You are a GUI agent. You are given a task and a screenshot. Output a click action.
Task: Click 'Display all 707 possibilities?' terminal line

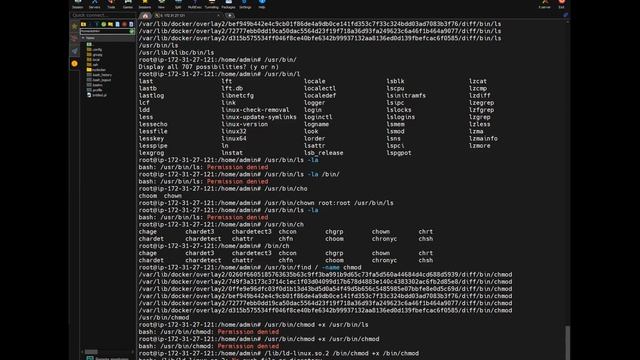[209, 67]
